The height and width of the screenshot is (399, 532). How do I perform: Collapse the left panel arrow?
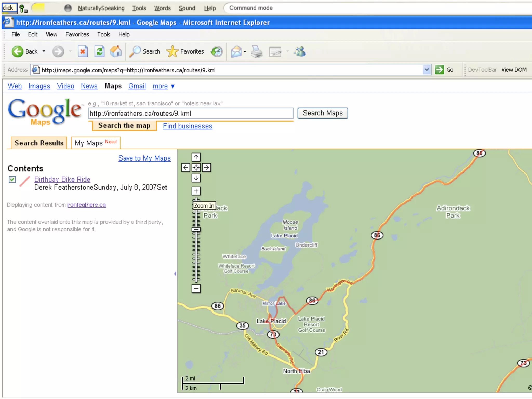coord(175,274)
